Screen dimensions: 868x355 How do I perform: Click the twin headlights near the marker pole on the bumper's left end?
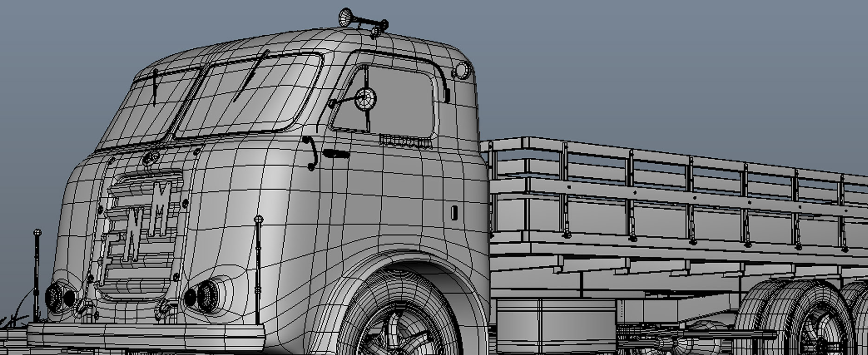click(x=59, y=297)
